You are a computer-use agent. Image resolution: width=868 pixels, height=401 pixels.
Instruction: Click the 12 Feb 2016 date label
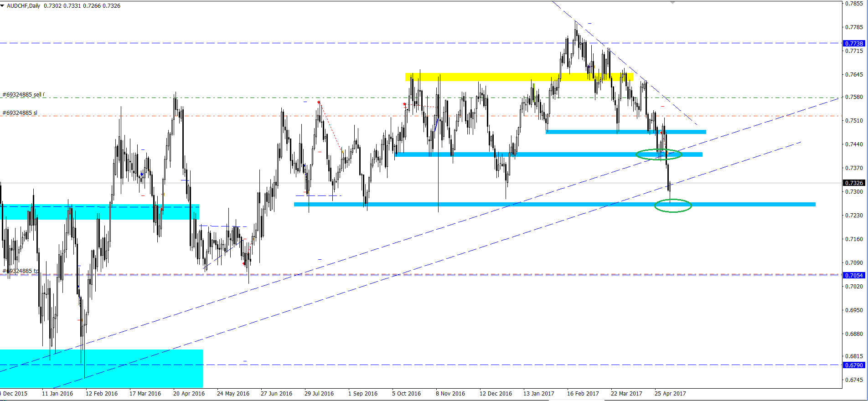click(x=102, y=393)
